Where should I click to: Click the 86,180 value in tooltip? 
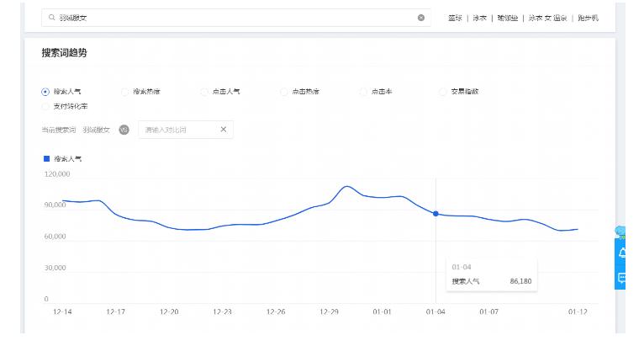point(520,281)
